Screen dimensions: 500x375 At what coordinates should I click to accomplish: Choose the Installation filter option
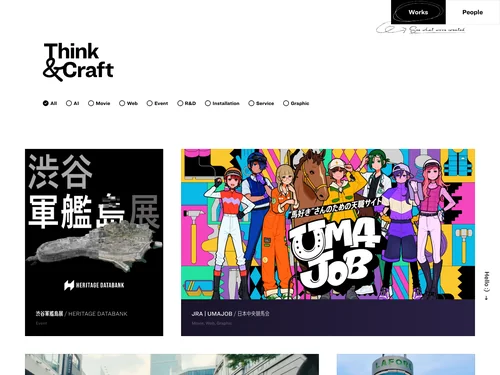click(x=222, y=103)
